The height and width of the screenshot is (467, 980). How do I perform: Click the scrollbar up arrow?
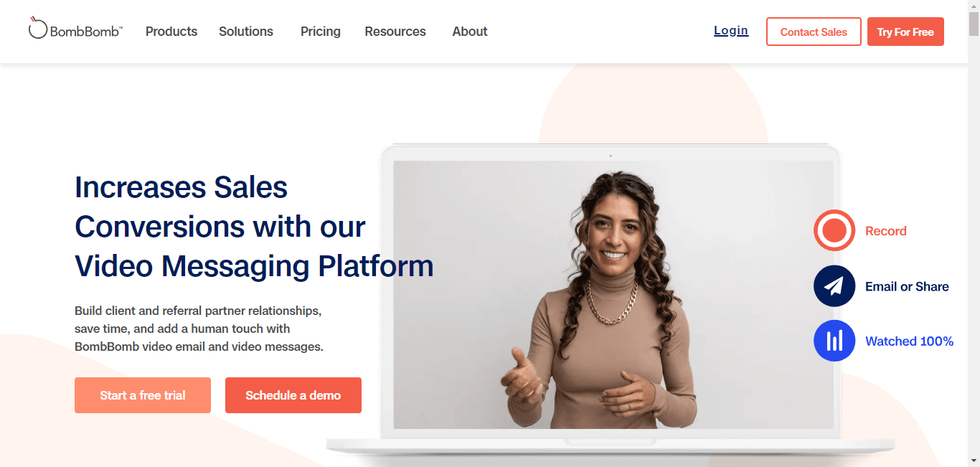(x=974, y=6)
